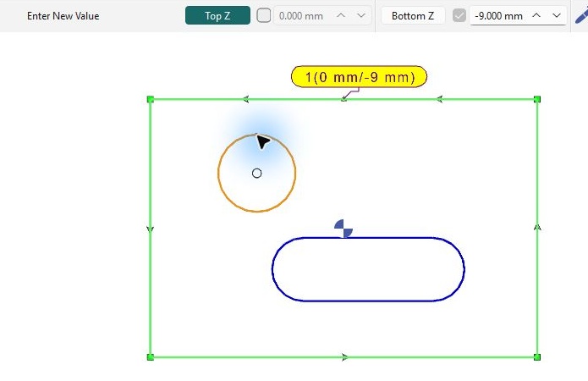The width and height of the screenshot is (588, 381).
Task: Select the green rectangle's top-left corner node
Action: coord(151,99)
